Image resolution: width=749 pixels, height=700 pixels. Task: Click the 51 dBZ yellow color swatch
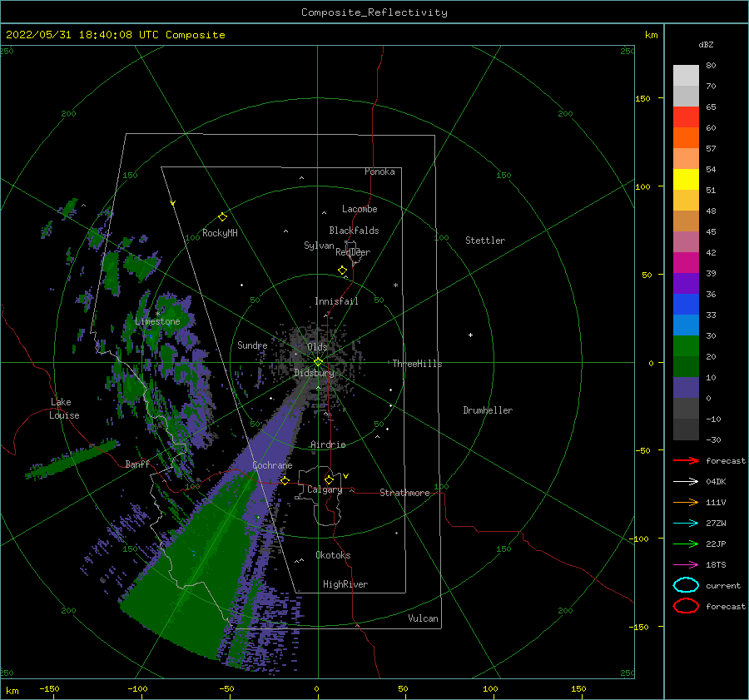click(x=686, y=179)
